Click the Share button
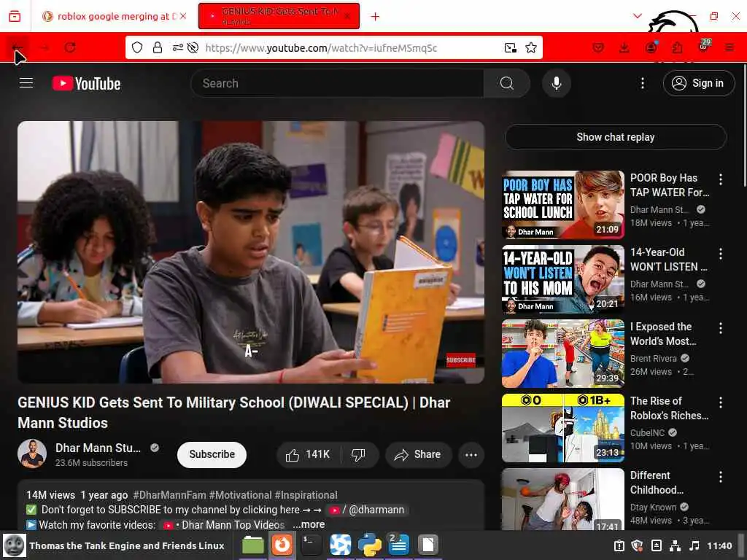The width and height of the screenshot is (747, 560). pyautogui.click(x=417, y=455)
